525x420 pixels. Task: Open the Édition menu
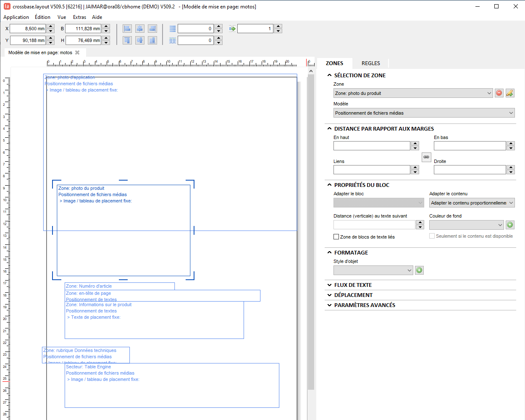click(42, 17)
